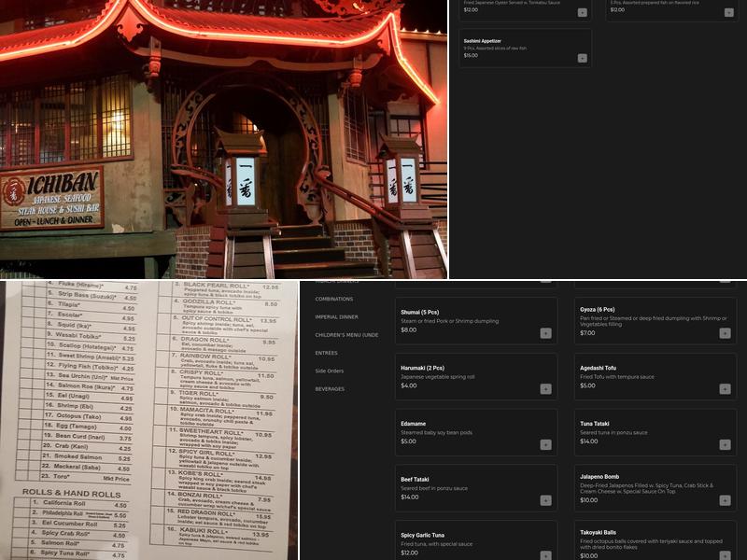Click plus icon on Jalapeno Bomb
This screenshot has height=560, width=747.
(x=725, y=501)
